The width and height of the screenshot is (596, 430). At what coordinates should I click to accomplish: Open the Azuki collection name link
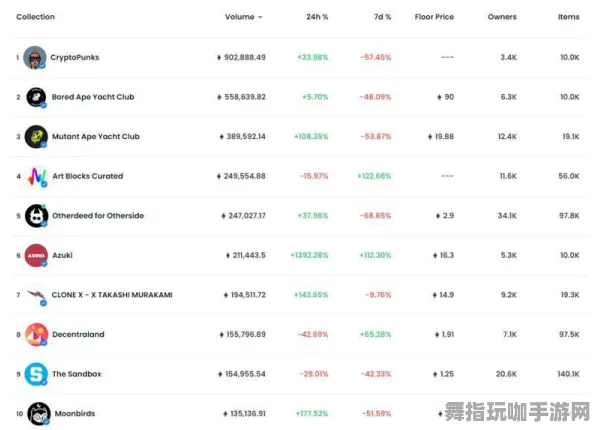click(x=62, y=255)
